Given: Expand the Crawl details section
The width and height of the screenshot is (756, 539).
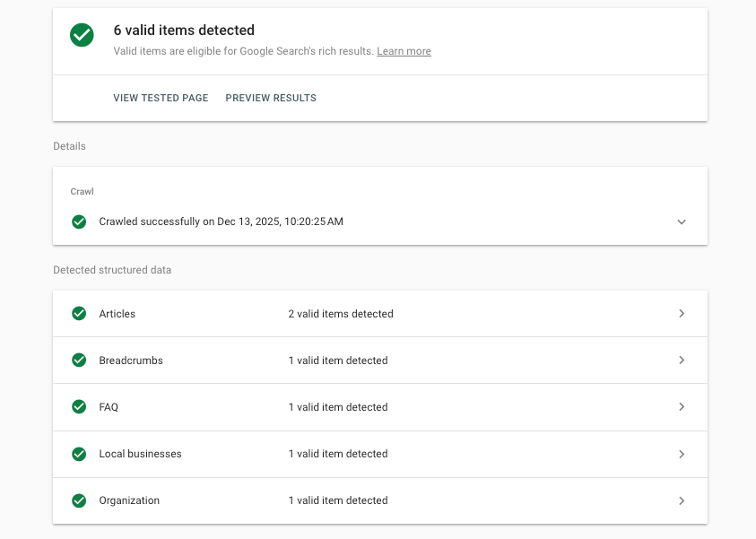Looking at the screenshot, I should (x=682, y=222).
